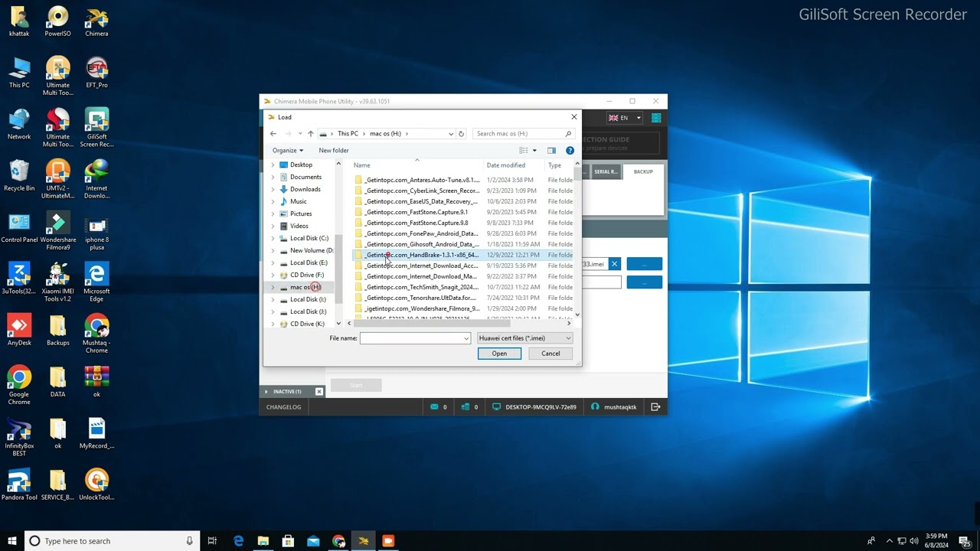Screen dimensions: 980x551
Task: Select the EFT_Pro desktop icon
Action: (x=96, y=73)
